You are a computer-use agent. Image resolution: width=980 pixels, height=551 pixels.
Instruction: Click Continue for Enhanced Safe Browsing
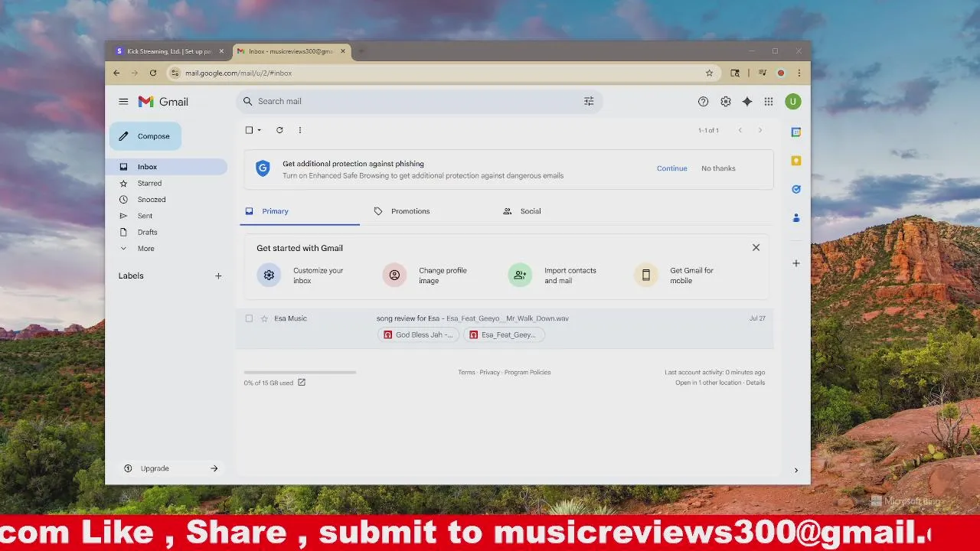coord(671,168)
